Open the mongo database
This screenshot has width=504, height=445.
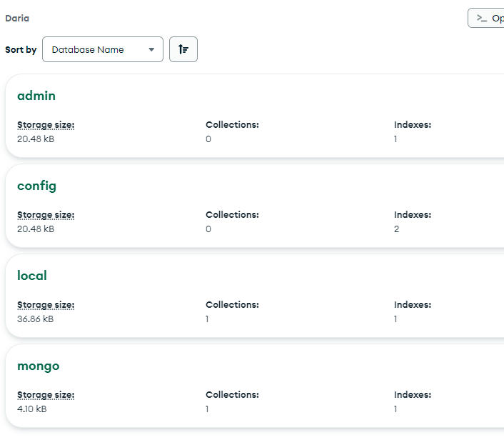[39, 366]
